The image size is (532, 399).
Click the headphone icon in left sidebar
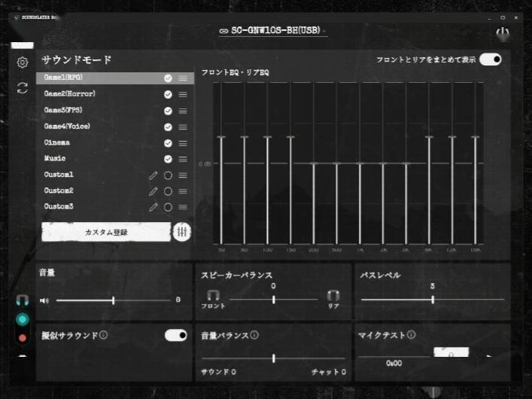[x=23, y=300]
